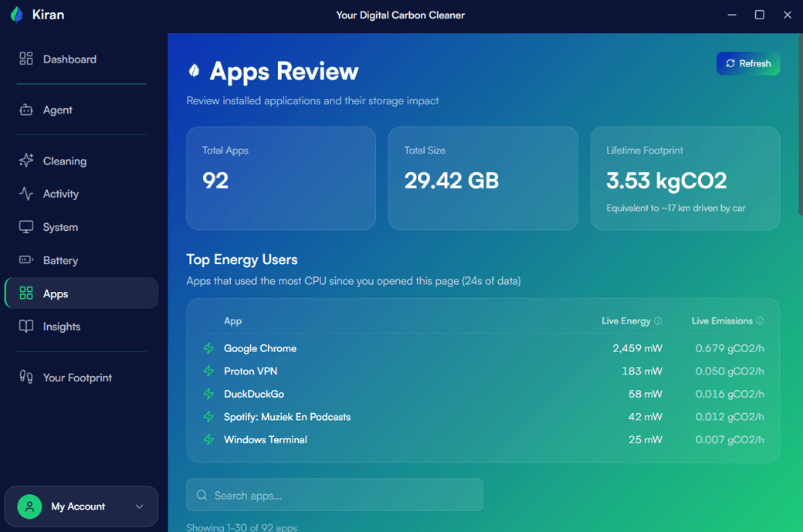Image resolution: width=803 pixels, height=532 pixels.
Task: Click the Insights book icon
Action: pos(26,326)
